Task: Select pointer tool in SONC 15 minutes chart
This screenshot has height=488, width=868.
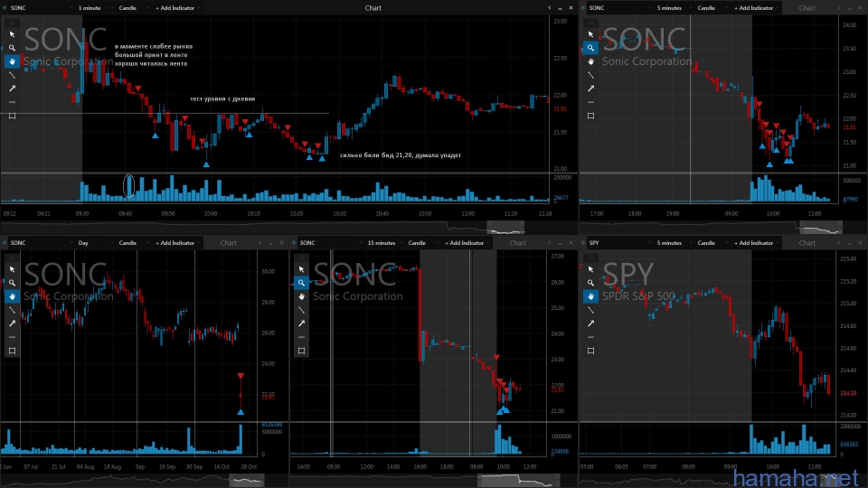Action: [302, 269]
